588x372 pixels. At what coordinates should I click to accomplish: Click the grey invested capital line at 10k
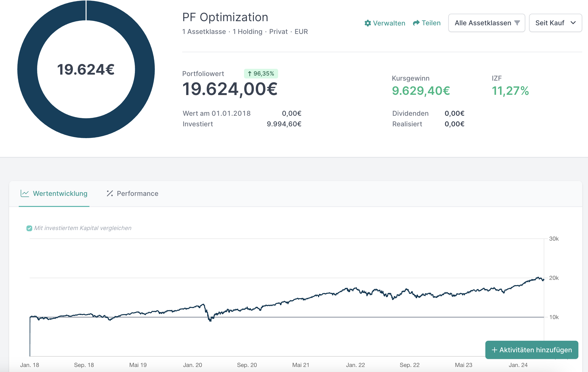point(366,317)
